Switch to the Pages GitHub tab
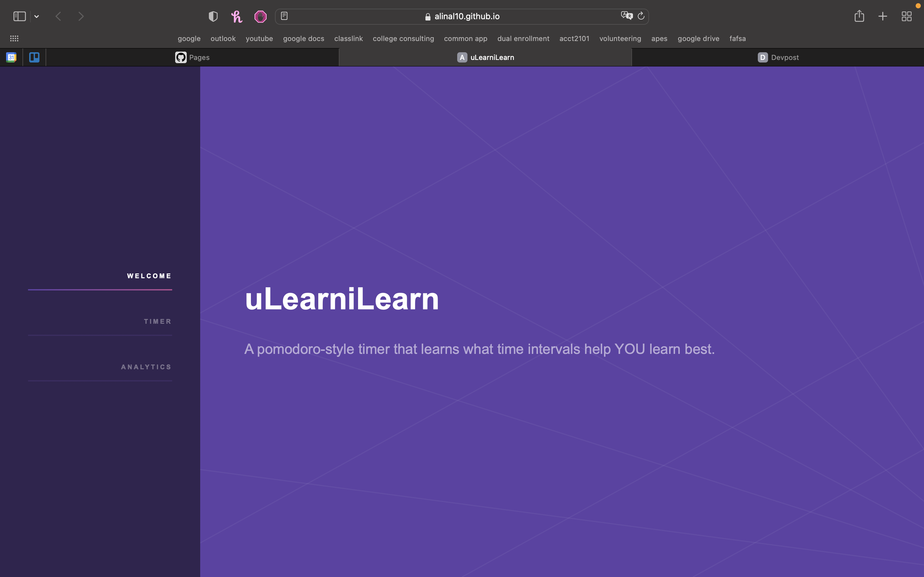 193,57
